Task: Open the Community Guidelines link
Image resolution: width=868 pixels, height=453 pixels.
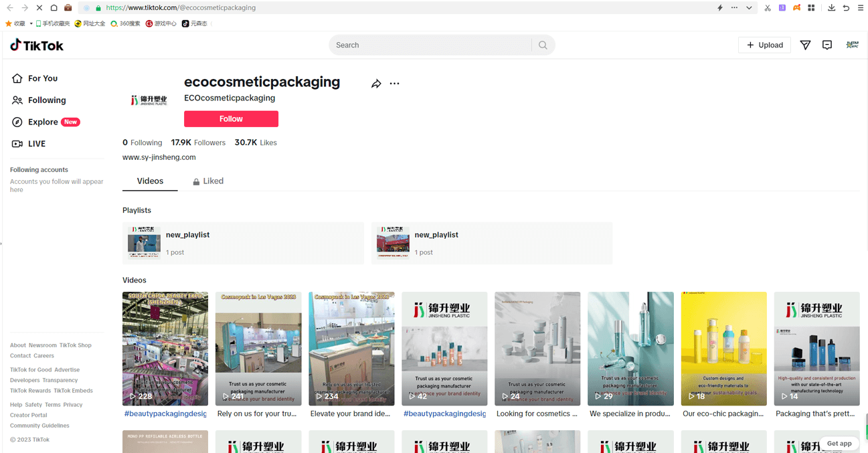Action: 39,426
